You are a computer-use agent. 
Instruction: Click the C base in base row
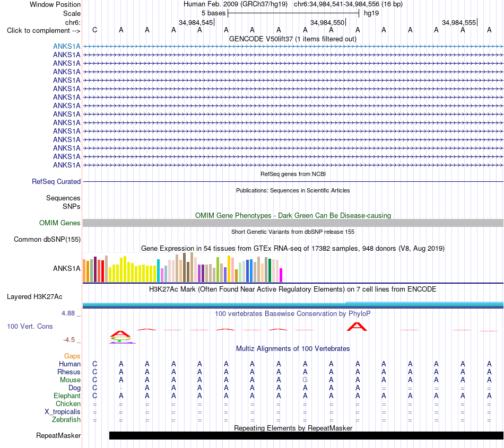[x=94, y=30]
